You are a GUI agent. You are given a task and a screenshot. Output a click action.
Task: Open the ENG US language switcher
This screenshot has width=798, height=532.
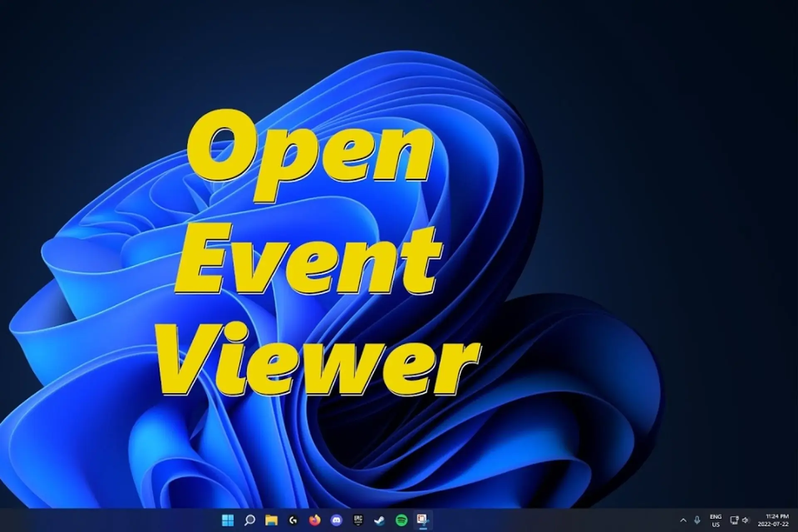pos(715,521)
